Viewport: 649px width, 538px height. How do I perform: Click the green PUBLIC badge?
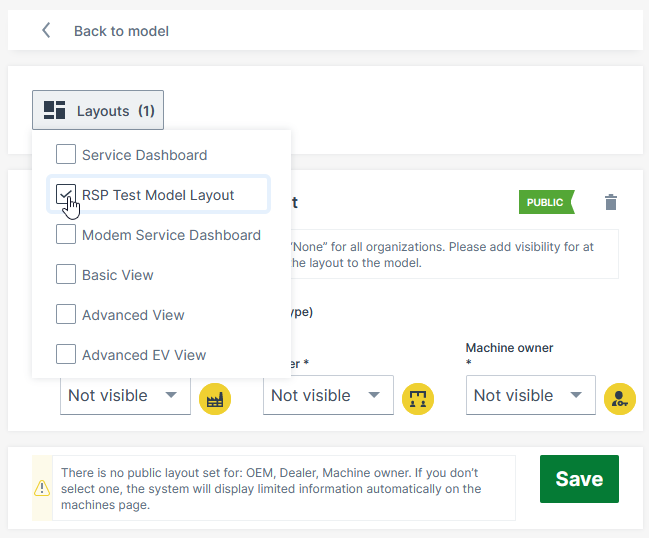click(547, 202)
